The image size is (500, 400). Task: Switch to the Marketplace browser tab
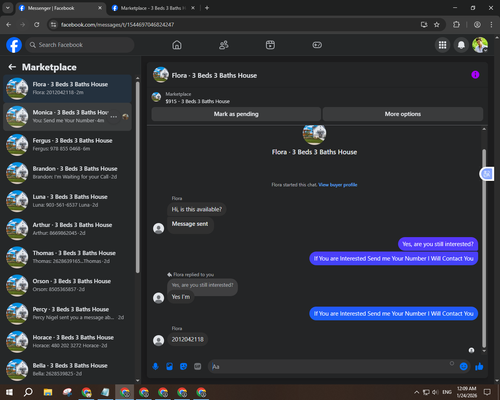point(153,8)
